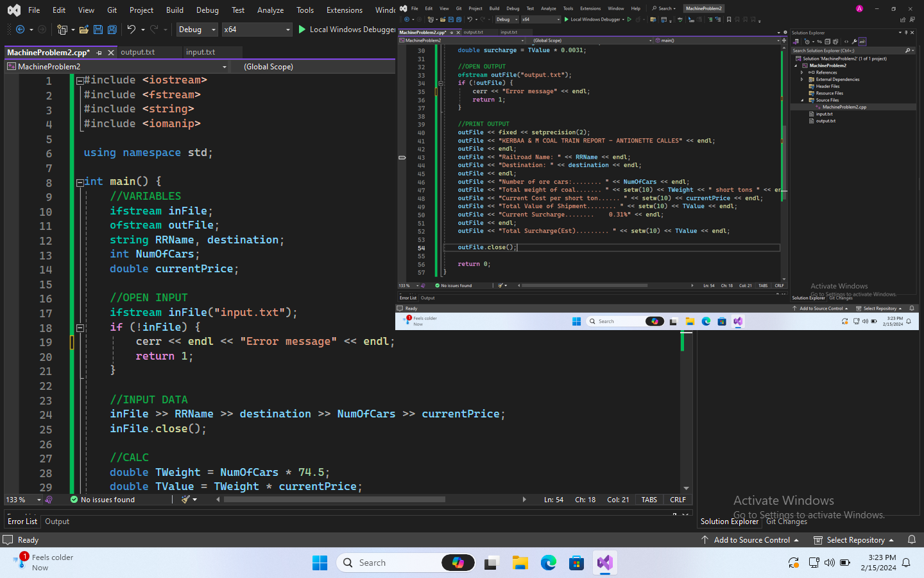This screenshot has height=578, width=924.
Task: Open Properties via the wrench icon
Action: [x=855, y=41]
